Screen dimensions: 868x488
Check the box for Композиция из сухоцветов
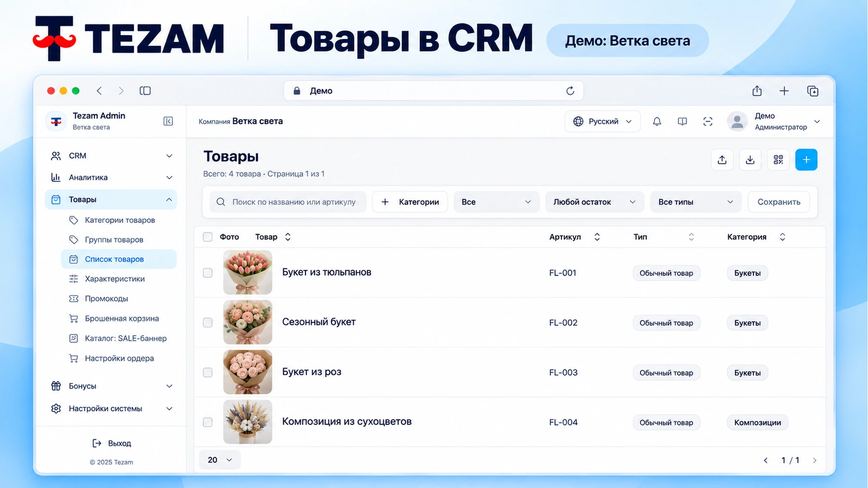208,422
